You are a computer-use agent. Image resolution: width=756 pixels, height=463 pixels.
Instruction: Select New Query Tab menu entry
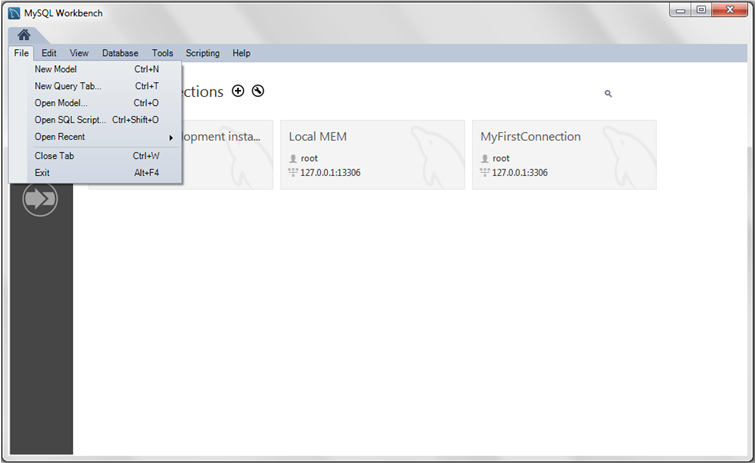coord(67,86)
